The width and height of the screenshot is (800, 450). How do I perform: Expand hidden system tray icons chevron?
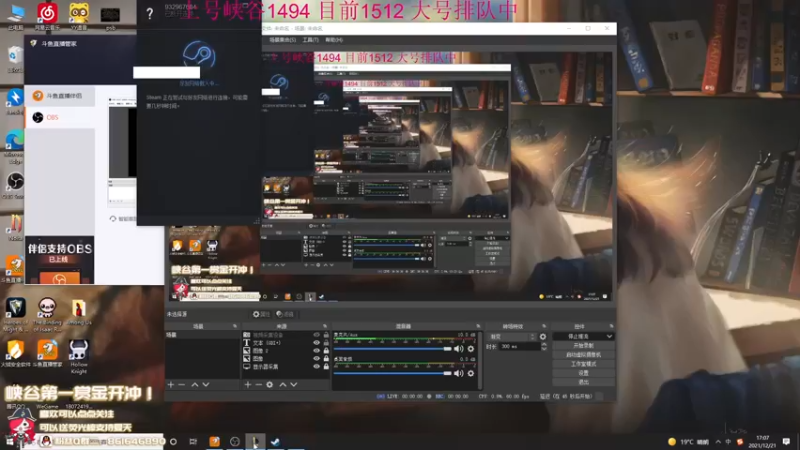pyautogui.click(x=718, y=442)
